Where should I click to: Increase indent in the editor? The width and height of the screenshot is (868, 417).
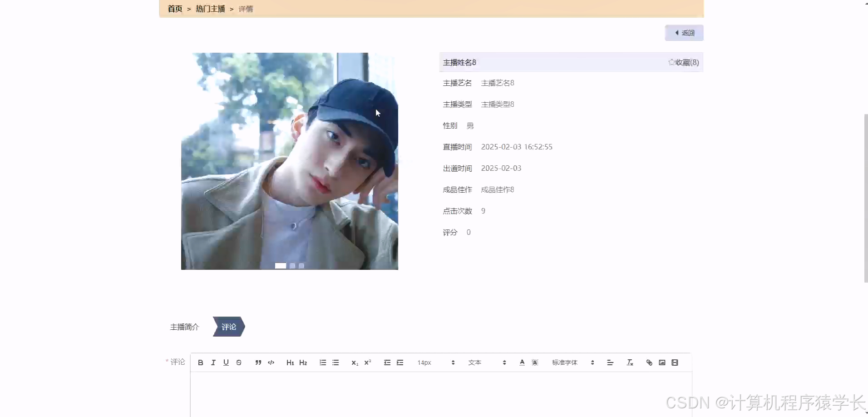pos(400,362)
